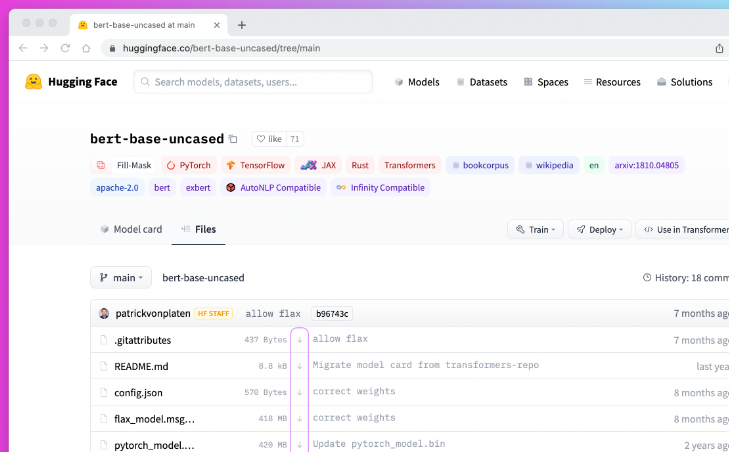The image size is (729, 452).
Task: Click the exbert tag
Action: point(198,188)
